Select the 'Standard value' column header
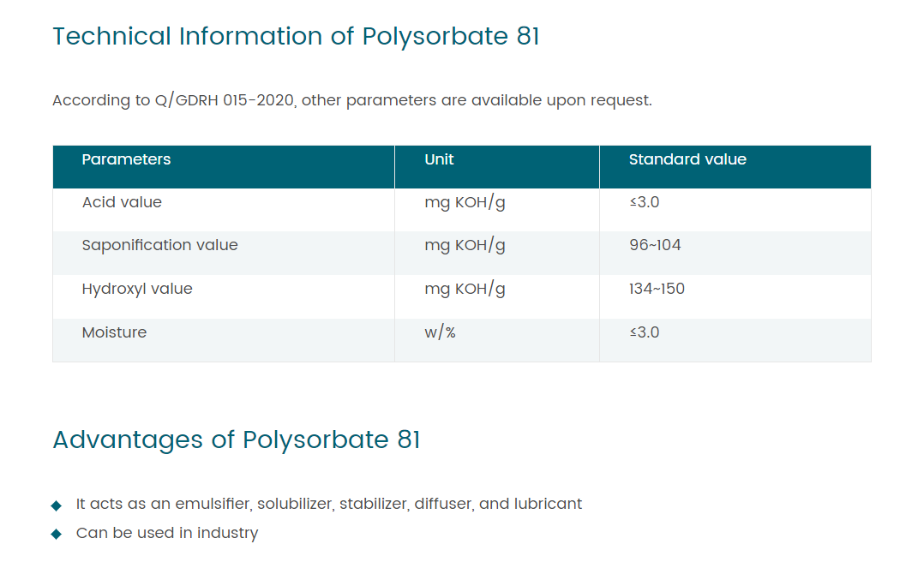The image size is (924, 580). [687, 159]
